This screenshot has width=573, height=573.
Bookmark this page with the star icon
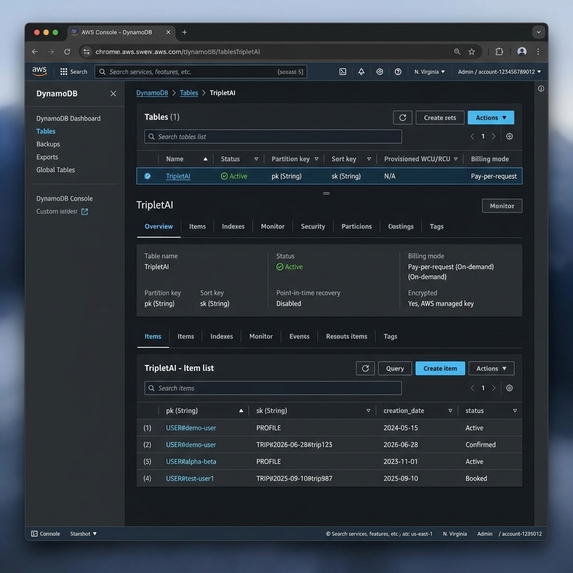[x=472, y=52]
